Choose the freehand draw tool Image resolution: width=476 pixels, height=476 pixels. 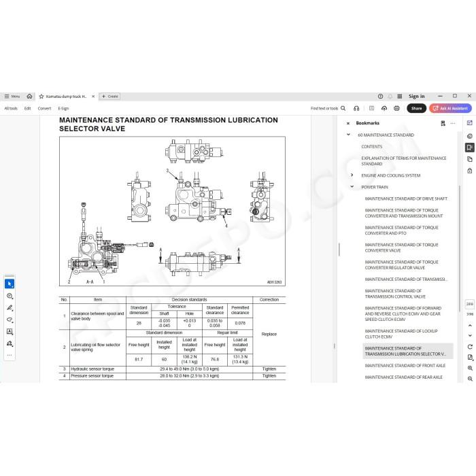coord(10,320)
